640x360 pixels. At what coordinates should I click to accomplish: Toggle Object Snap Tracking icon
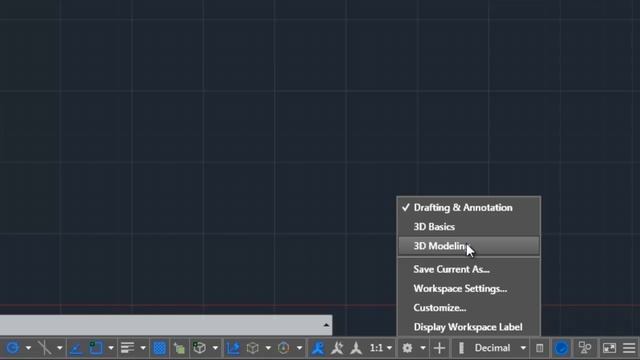point(76,348)
